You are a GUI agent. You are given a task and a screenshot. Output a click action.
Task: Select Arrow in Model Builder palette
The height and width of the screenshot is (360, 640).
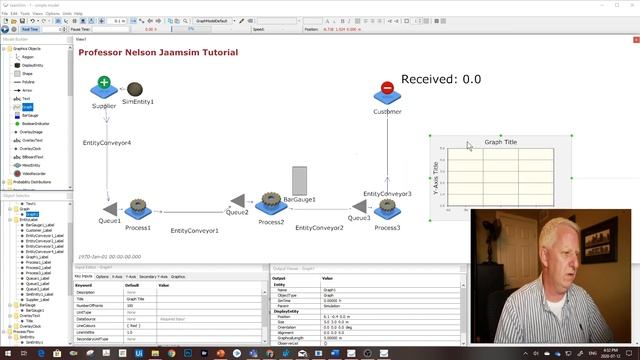click(27, 90)
